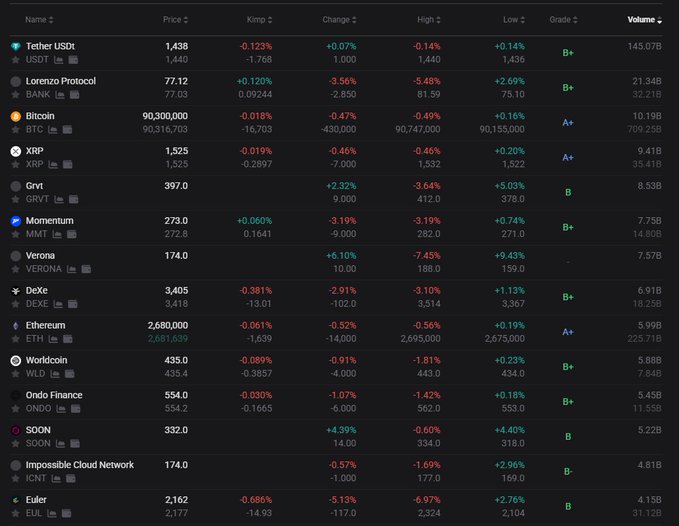Viewport: 679px width, 526px height.
Task: Click Euler's high change -6.97%
Action: pos(427,500)
